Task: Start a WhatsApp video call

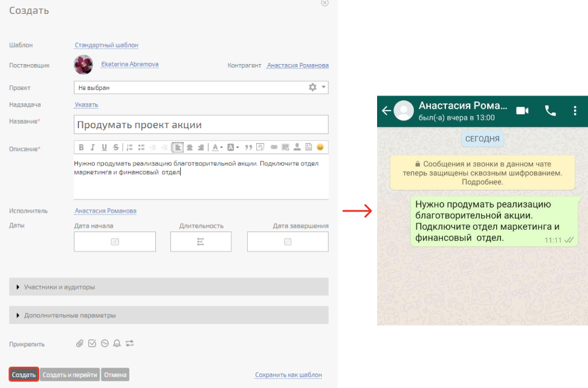Action: click(x=522, y=111)
